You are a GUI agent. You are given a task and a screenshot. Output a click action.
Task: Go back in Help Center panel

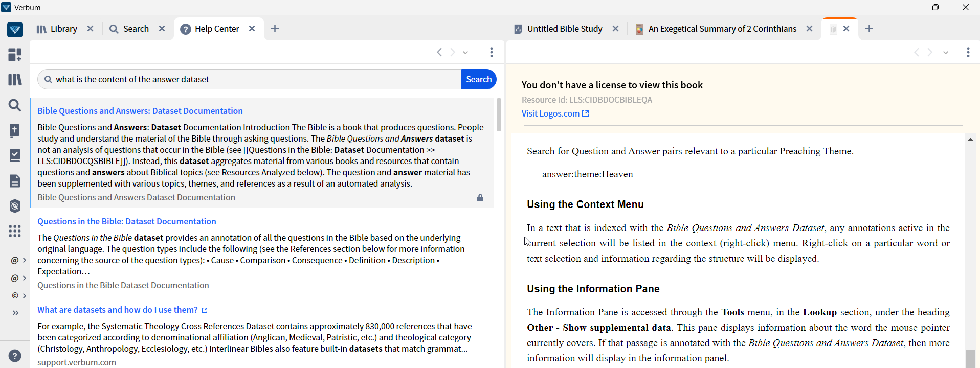[x=439, y=52]
